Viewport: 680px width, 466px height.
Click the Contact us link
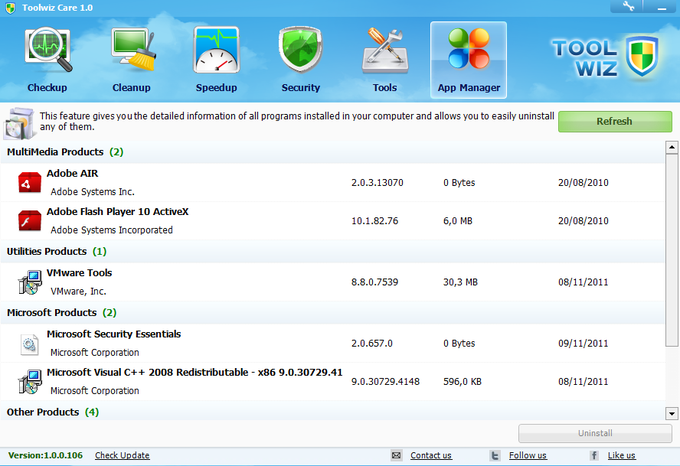click(431, 455)
